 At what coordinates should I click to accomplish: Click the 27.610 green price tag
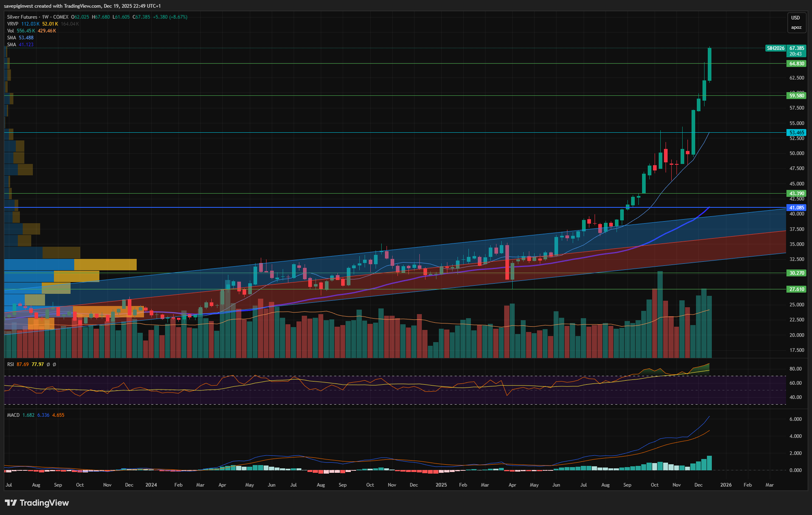796,289
